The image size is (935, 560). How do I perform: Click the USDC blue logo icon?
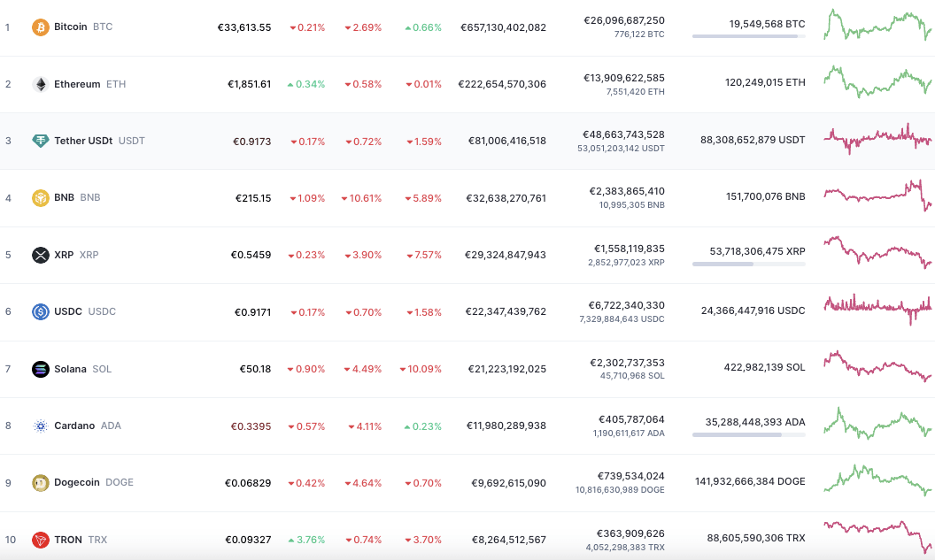(41, 311)
